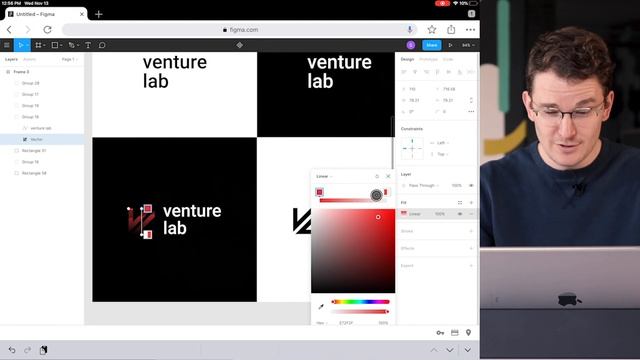The width and height of the screenshot is (640, 360).
Task: Click the clipboard paste icon in bottom bar
Action: 43,350
